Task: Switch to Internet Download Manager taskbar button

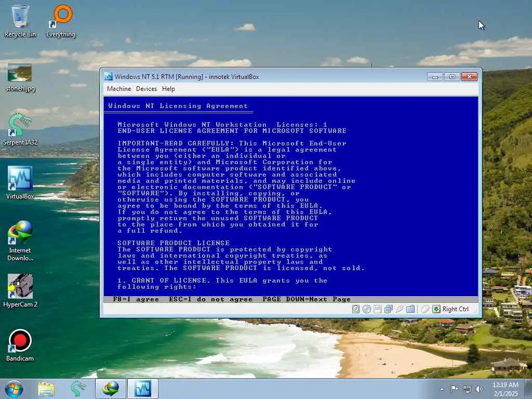Action: point(111,389)
